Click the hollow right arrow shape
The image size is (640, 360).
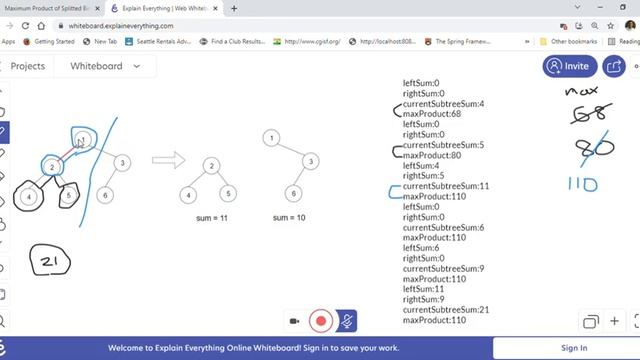click(x=169, y=160)
